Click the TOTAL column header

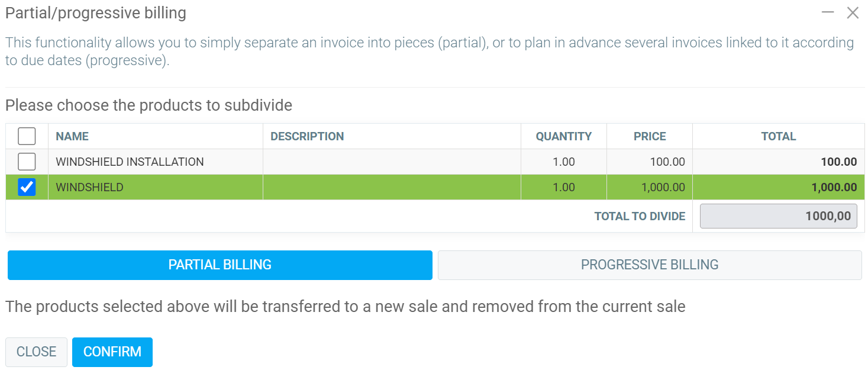coord(778,136)
